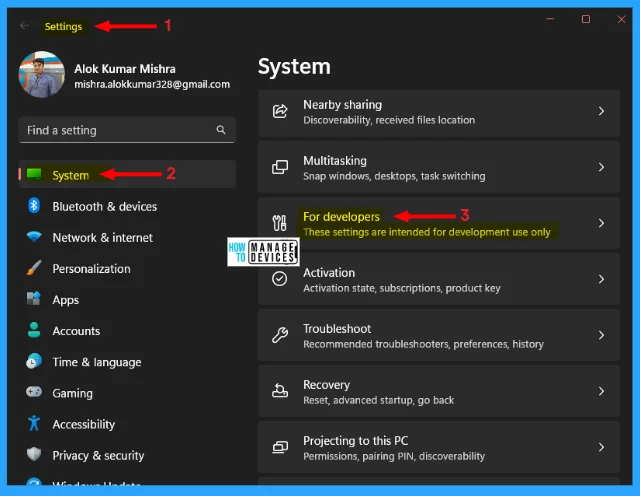Click Alok Kumar Mishra account name
This screenshot has width=640, height=496.
click(x=125, y=69)
